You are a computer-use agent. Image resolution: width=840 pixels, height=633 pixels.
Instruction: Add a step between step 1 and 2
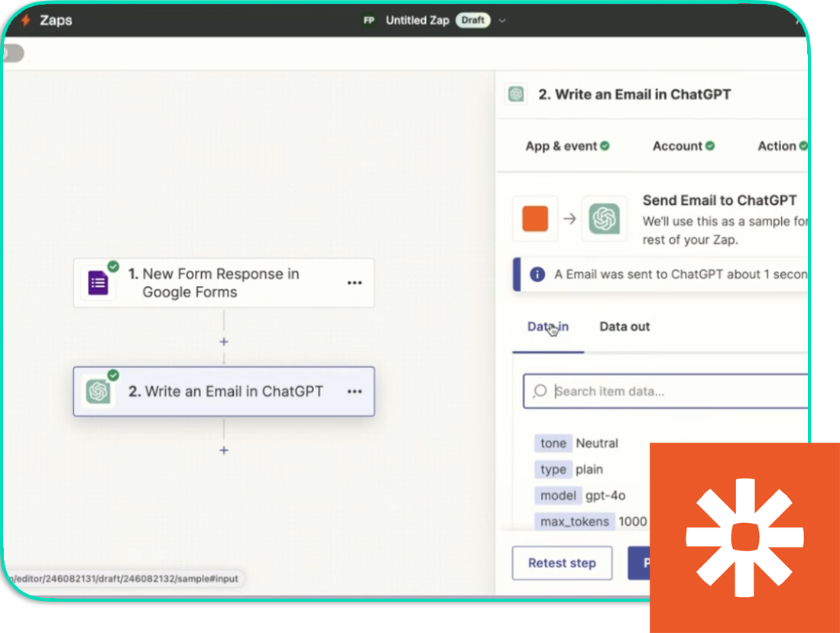[x=224, y=342]
